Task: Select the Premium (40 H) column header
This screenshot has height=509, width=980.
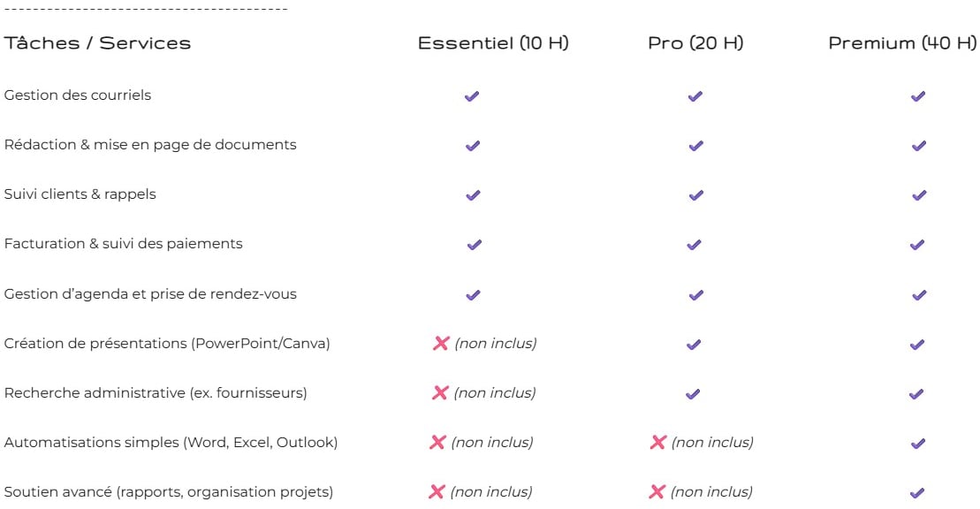Action: (x=902, y=43)
